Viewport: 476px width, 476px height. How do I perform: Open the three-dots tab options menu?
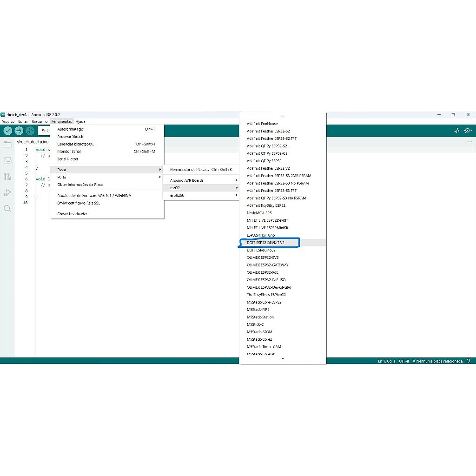click(469, 142)
